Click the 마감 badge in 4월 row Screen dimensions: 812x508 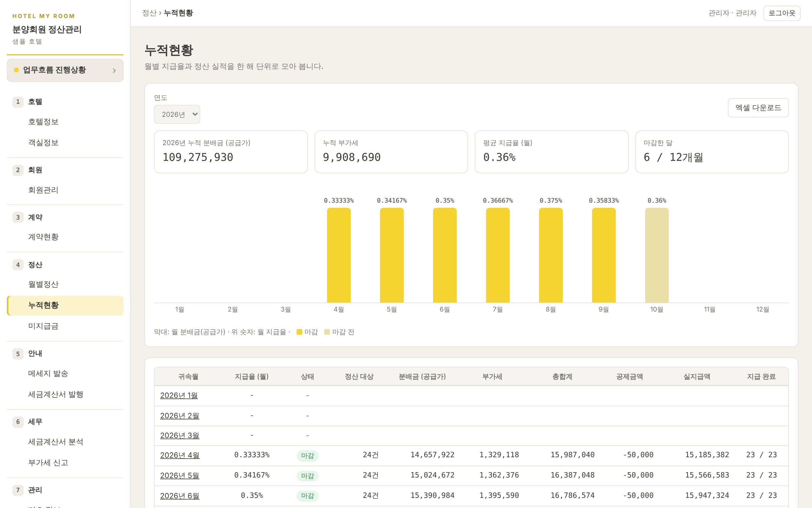307,456
